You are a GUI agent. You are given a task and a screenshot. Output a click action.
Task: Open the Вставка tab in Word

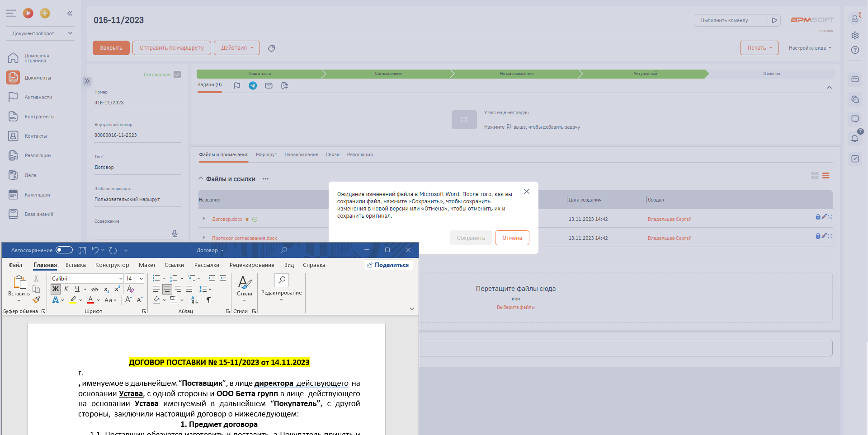point(75,265)
